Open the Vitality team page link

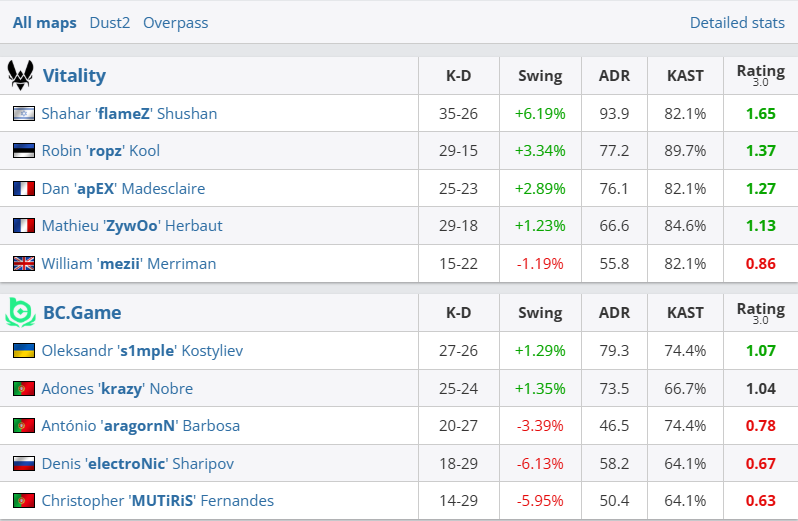(74, 76)
